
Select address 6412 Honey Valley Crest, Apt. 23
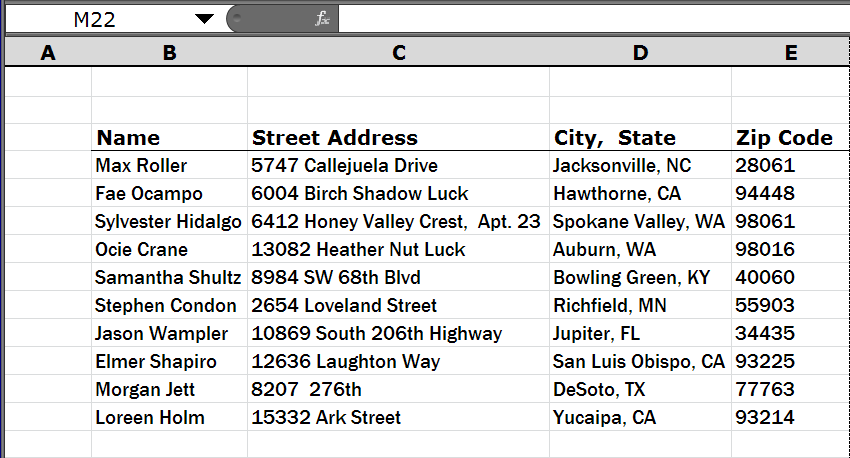click(398, 221)
